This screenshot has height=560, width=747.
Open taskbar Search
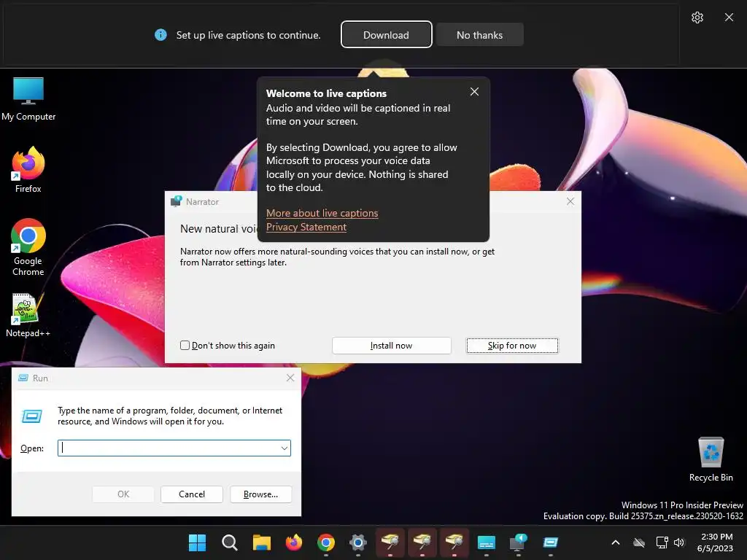point(229,542)
